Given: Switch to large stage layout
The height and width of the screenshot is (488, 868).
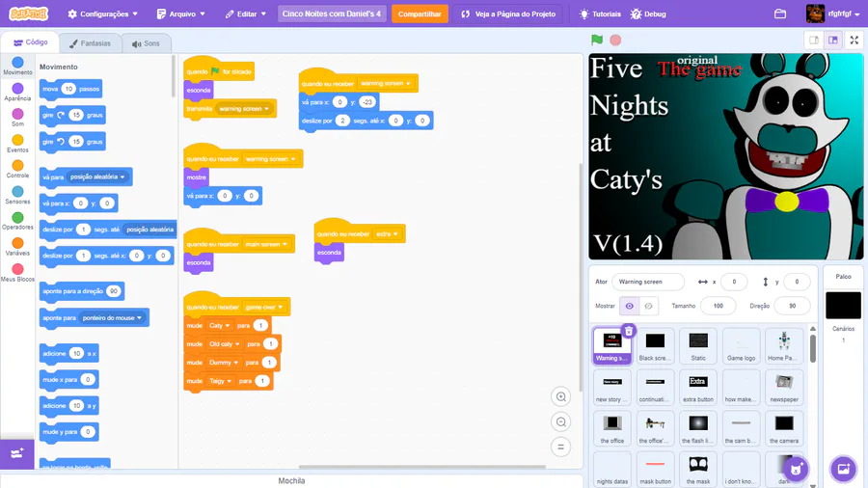Looking at the screenshot, I should (x=832, y=40).
